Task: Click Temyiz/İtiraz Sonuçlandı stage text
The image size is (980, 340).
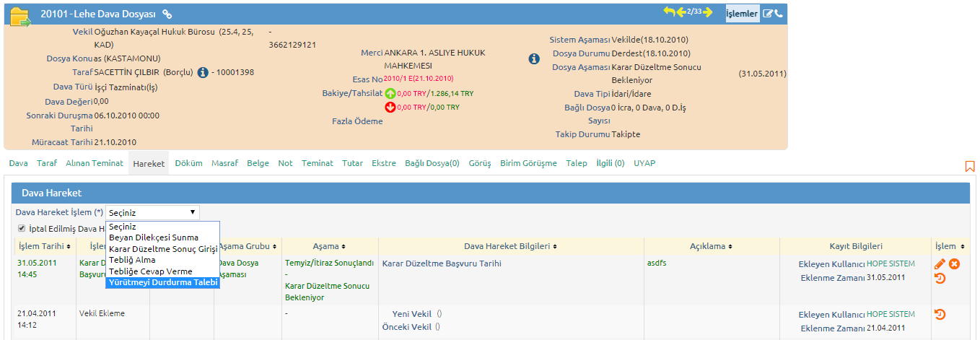Action: [x=329, y=263]
